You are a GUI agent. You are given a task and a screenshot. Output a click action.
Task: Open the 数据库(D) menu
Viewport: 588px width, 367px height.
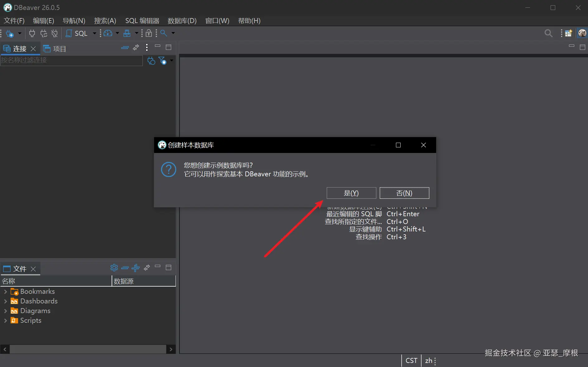point(182,21)
